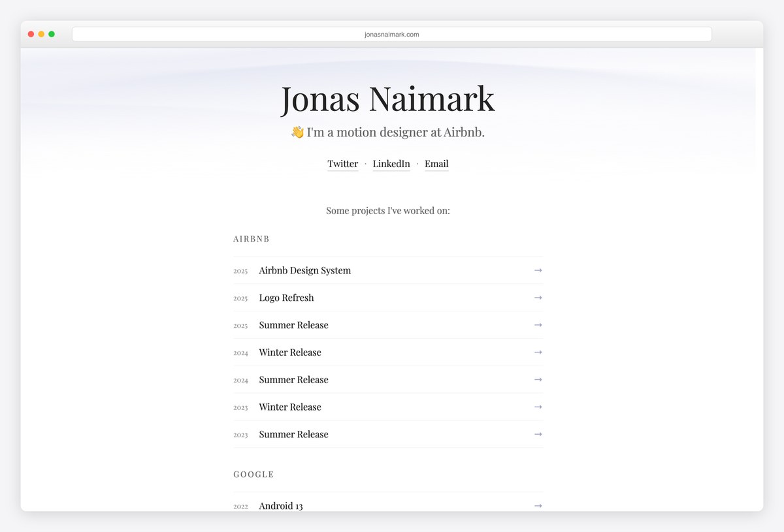Open the 2023 Winter Release project
The image size is (784, 532).
coord(388,407)
